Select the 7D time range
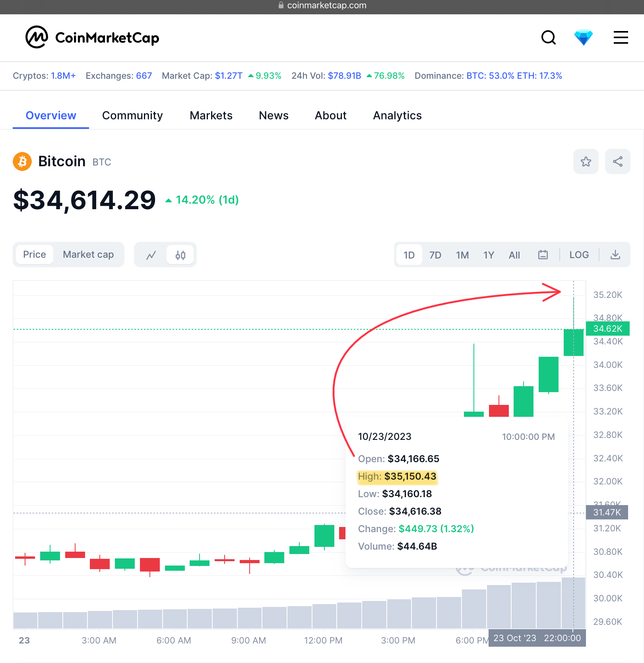This screenshot has height=663, width=644. (435, 255)
